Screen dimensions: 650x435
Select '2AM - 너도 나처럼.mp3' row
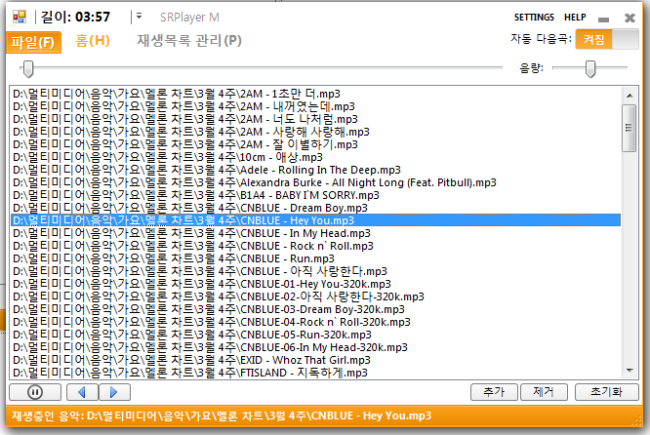click(x=315, y=119)
